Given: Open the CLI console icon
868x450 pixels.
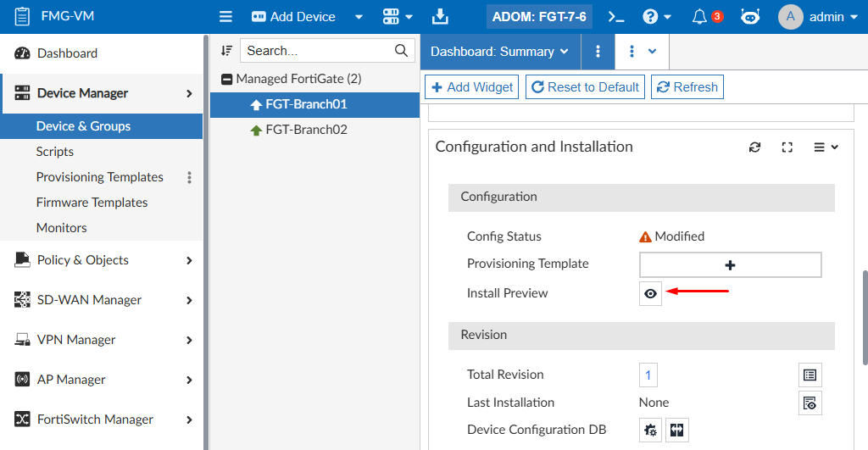Looking at the screenshot, I should (x=616, y=17).
